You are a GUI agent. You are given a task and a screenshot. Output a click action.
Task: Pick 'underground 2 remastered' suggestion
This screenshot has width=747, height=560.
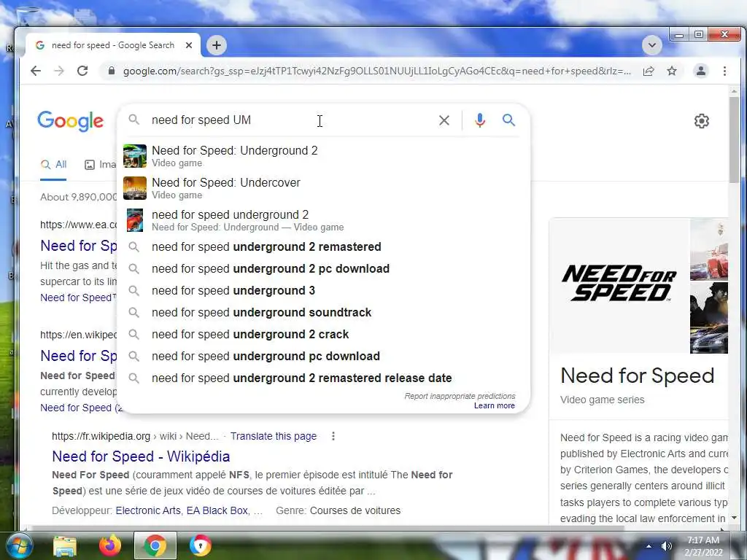coord(323,246)
